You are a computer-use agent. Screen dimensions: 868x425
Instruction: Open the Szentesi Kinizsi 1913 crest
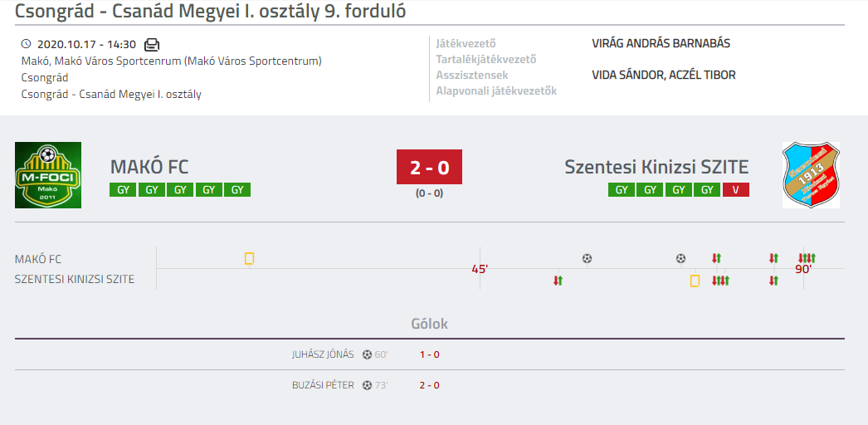[x=811, y=175]
